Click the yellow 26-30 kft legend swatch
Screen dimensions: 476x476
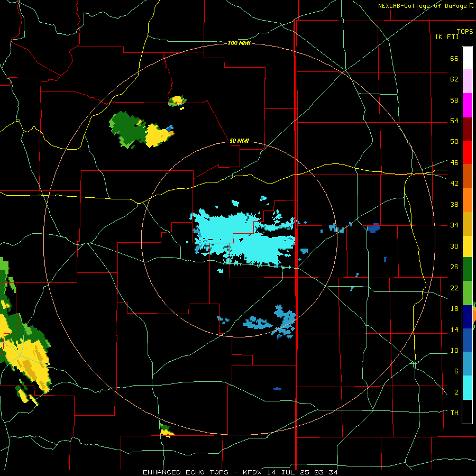pyautogui.click(x=467, y=246)
